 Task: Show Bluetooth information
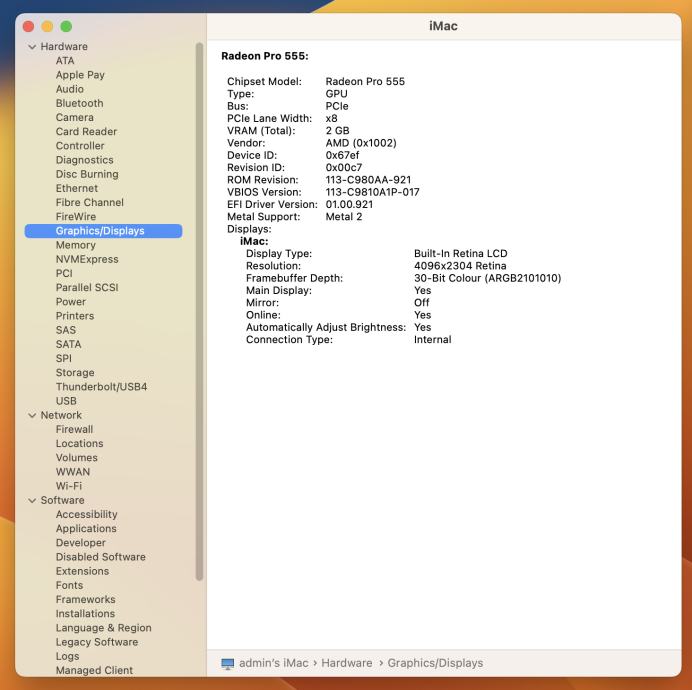pos(79,103)
